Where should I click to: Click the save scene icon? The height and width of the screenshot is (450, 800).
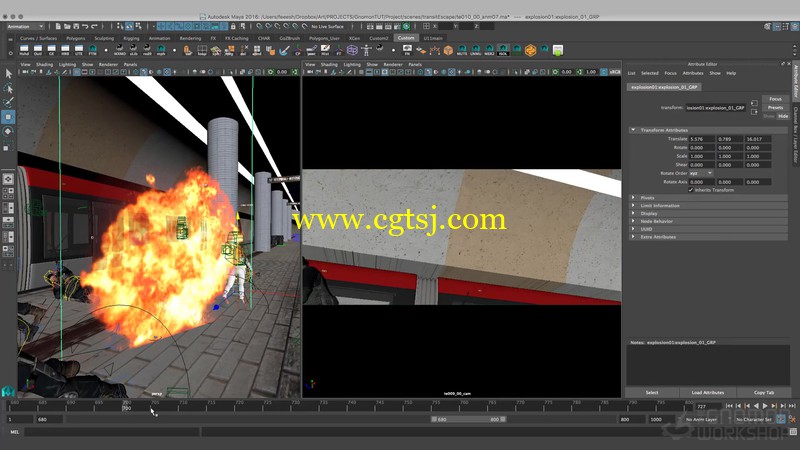pos(76,26)
